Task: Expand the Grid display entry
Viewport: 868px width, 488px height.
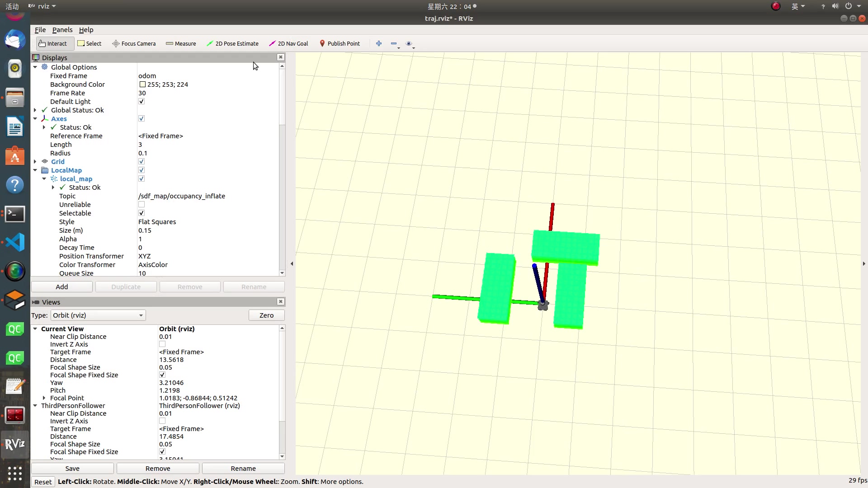Action: 35,162
